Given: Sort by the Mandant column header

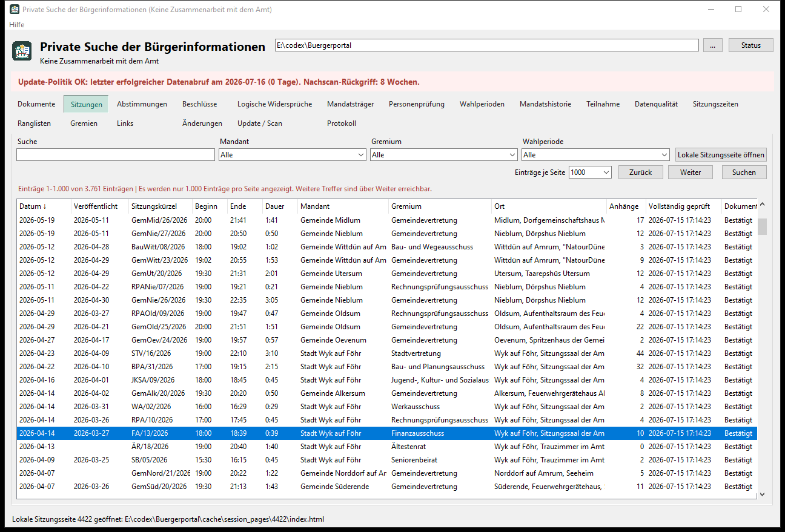Looking at the screenshot, I should (343, 206).
